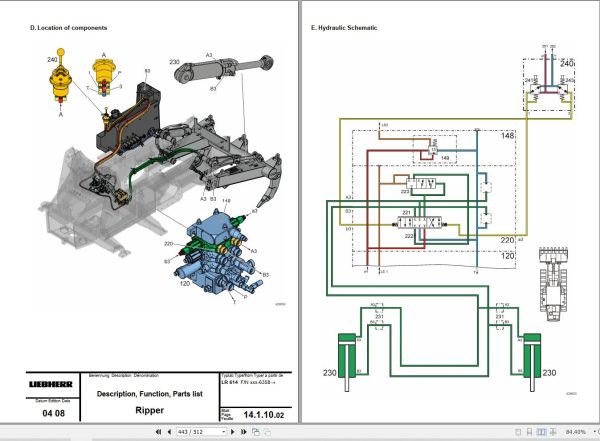
Task: Click the previous view icon
Action: (x=256, y=432)
